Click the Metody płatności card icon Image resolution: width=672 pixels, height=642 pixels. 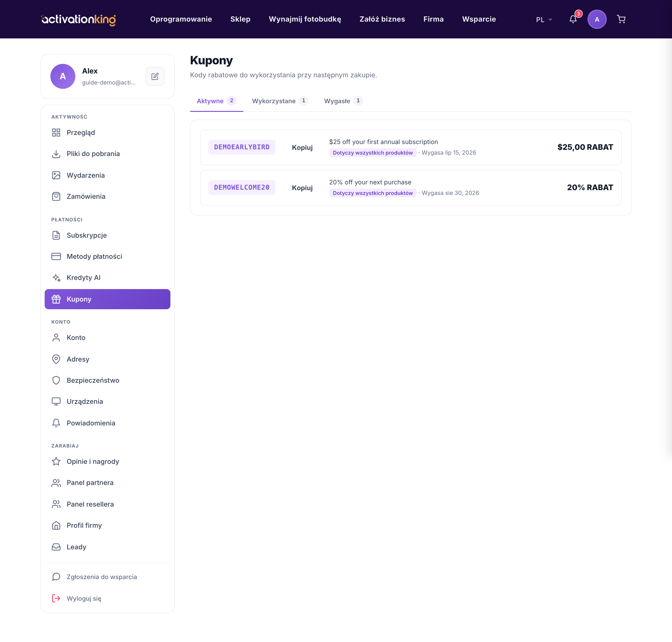tap(56, 256)
